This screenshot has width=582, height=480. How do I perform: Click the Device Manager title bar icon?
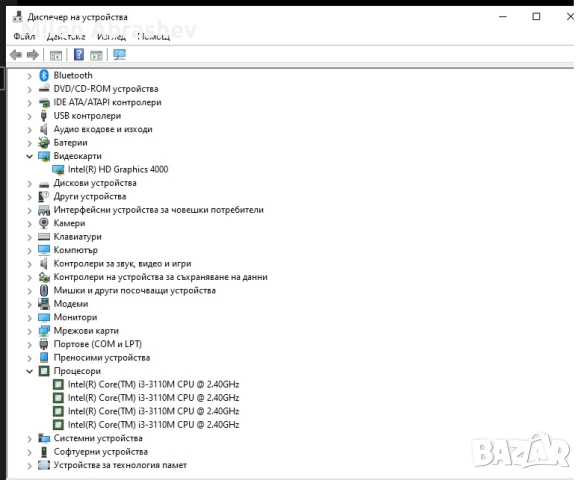point(17,17)
